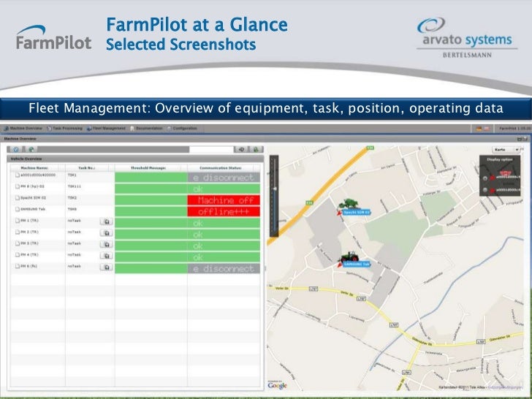Select the PM 2 (TR) machine name
Viewport: 532px width, 399px height.
tap(29, 232)
